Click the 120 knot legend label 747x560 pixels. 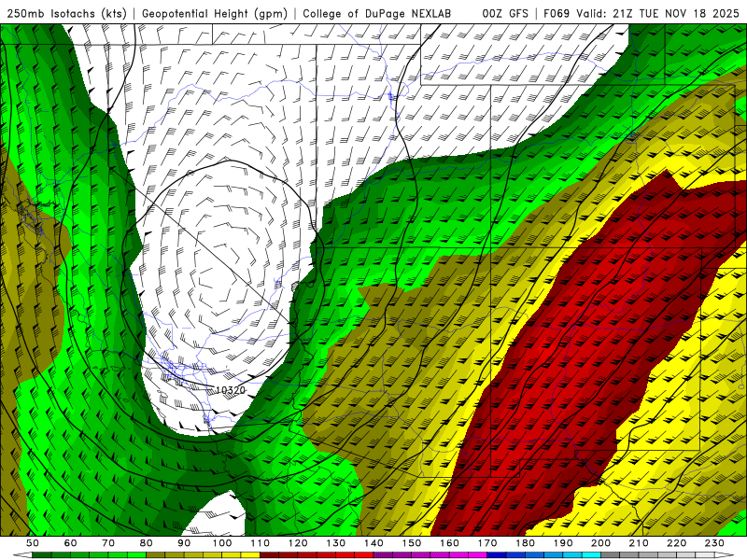click(298, 543)
